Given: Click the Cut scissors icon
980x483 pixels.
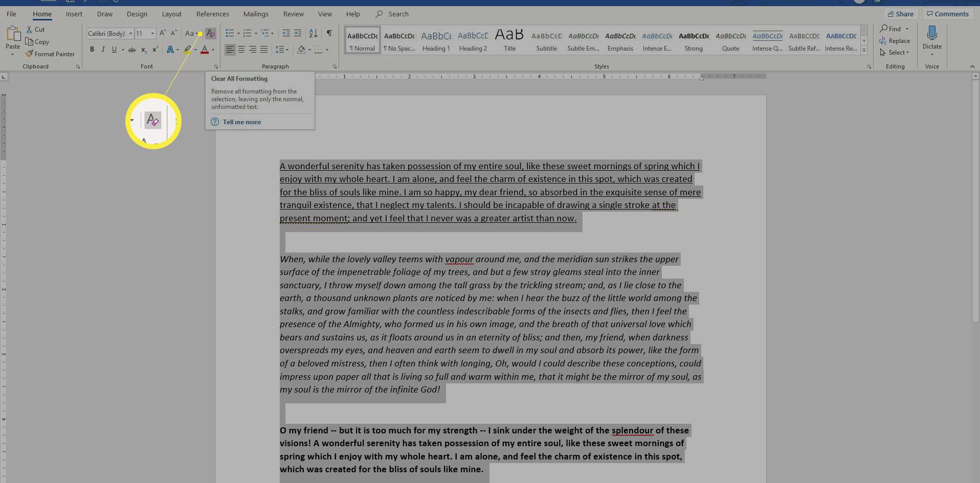Looking at the screenshot, I should click(x=30, y=30).
